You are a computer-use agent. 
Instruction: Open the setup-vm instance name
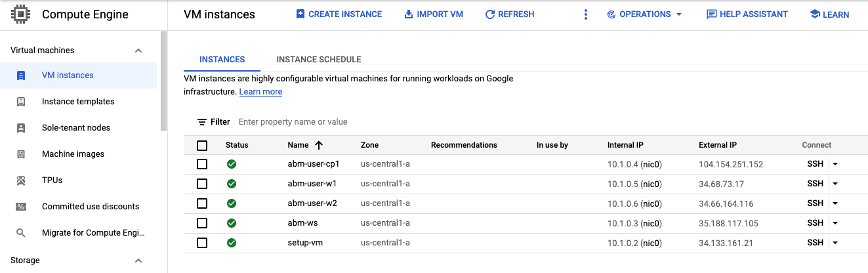coord(305,243)
